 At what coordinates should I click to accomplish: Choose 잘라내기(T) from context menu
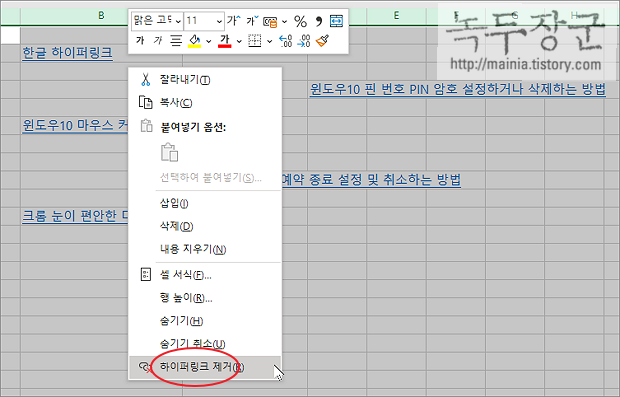click(x=205, y=80)
